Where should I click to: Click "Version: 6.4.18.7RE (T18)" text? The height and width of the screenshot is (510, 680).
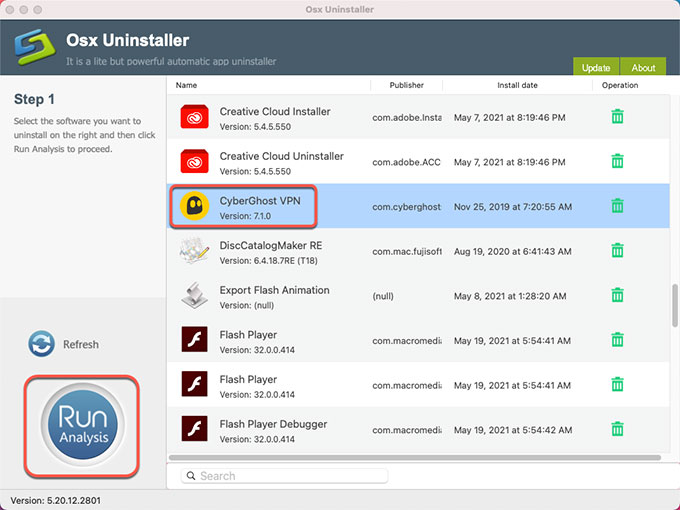coord(268,261)
